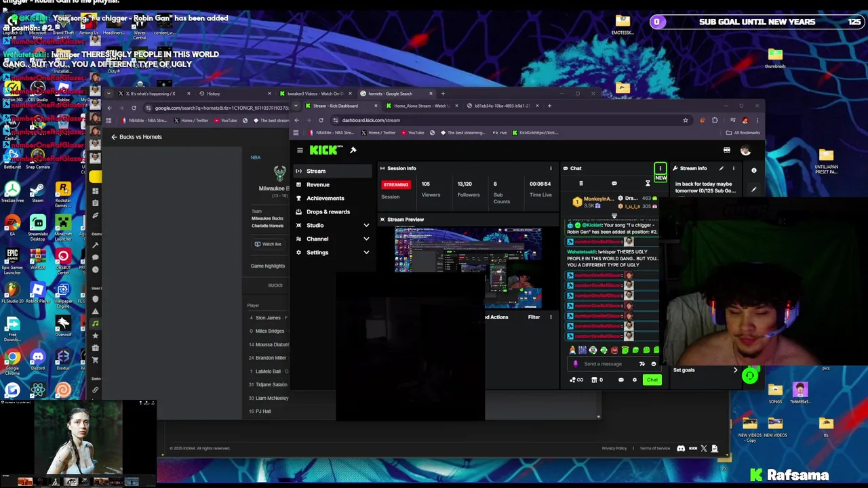Open Overwolf desktop shortcut

click(63, 326)
